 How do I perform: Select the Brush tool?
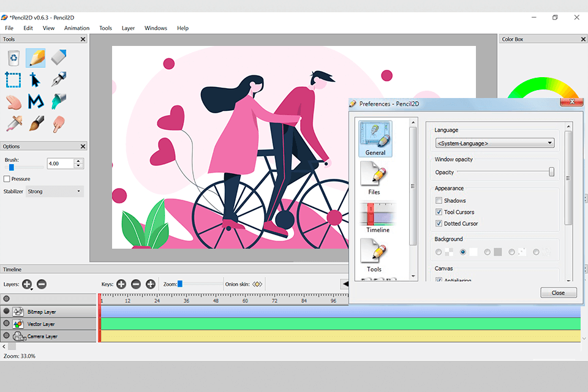pos(36,123)
